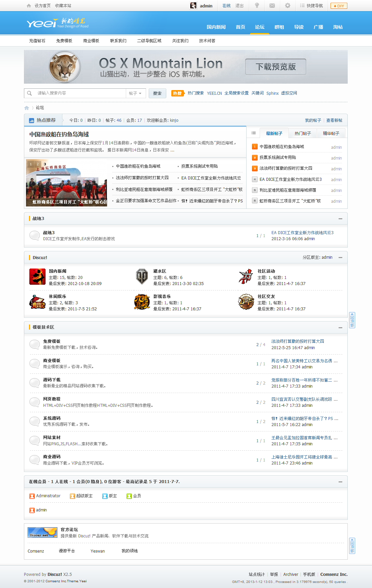The height and width of the screenshot is (588, 372).
Task: Select the 论坛 main navigation item
Action: coord(260,27)
